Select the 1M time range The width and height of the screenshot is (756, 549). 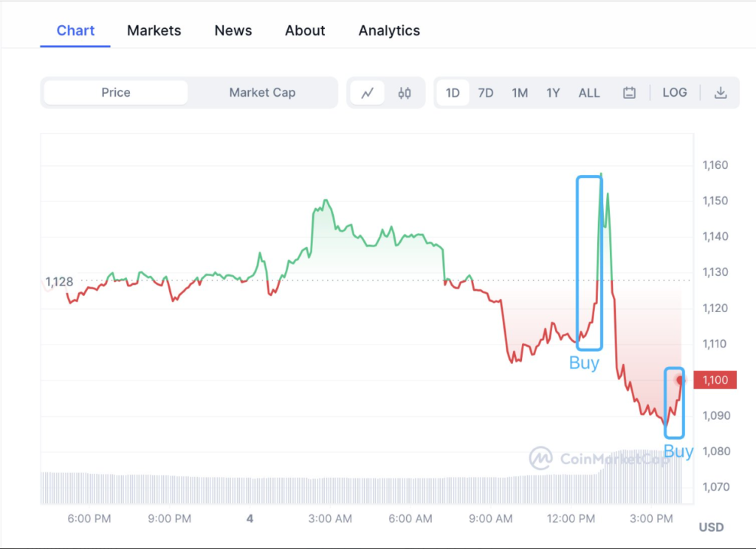tap(520, 93)
